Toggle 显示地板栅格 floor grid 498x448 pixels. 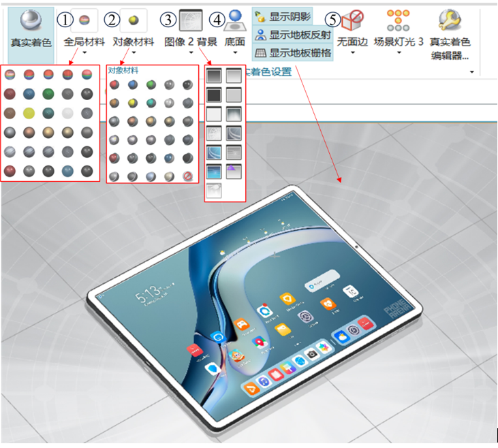(293, 52)
